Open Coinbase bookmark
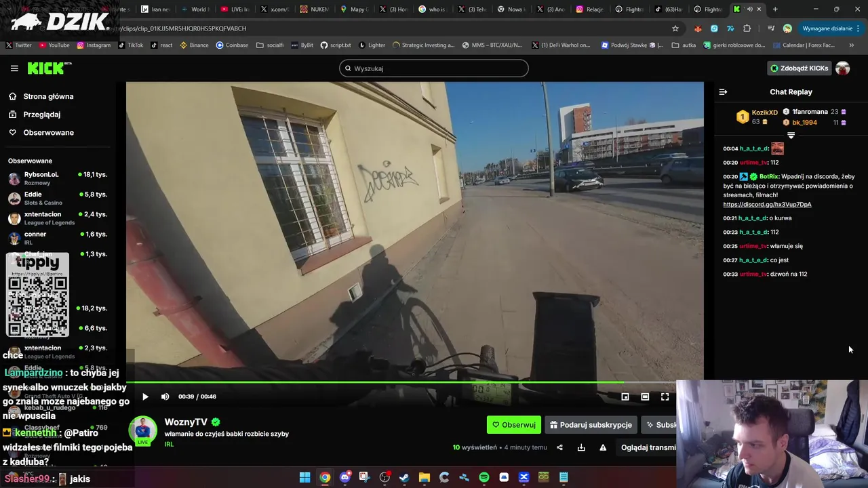 232,45
